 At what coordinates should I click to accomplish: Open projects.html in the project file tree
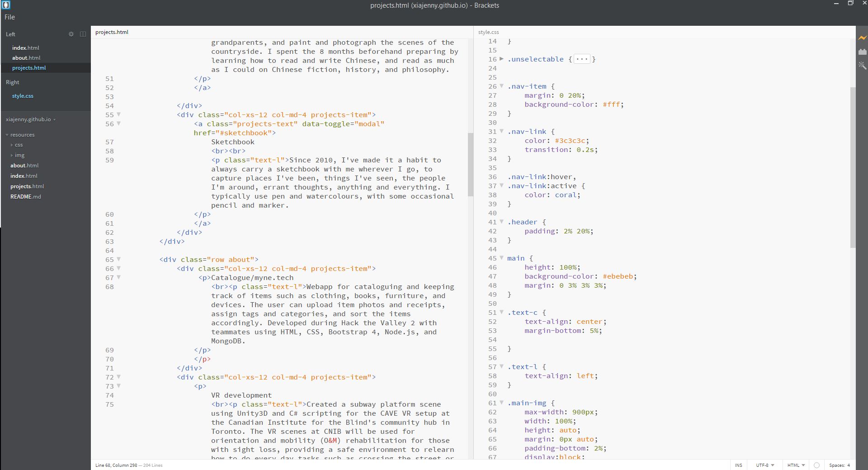point(27,186)
